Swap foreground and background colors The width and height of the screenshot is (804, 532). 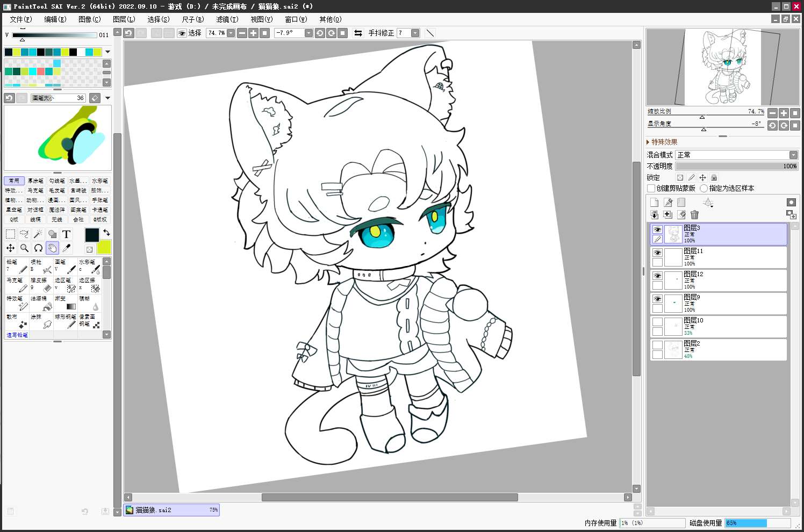pyautogui.click(x=106, y=233)
